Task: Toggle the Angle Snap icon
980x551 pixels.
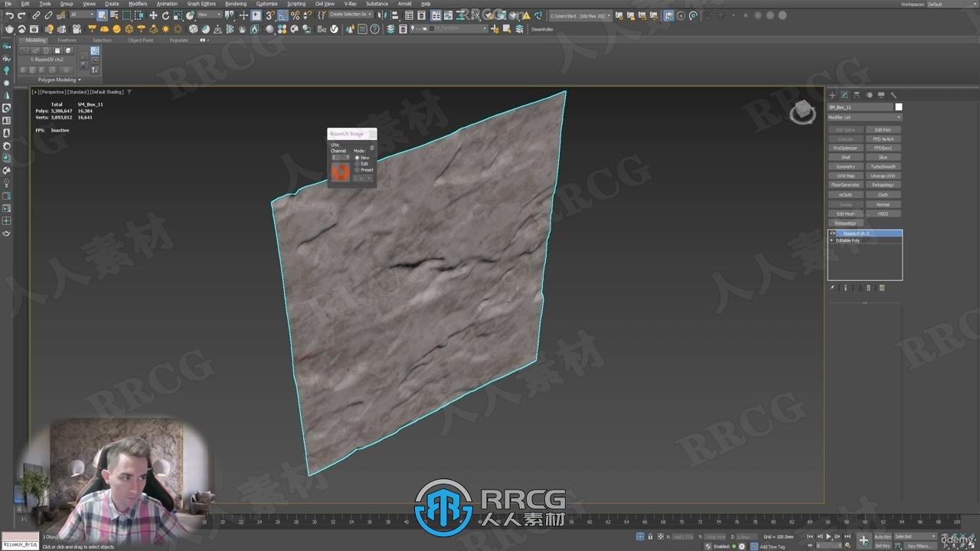Action: pyautogui.click(x=283, y=15)
